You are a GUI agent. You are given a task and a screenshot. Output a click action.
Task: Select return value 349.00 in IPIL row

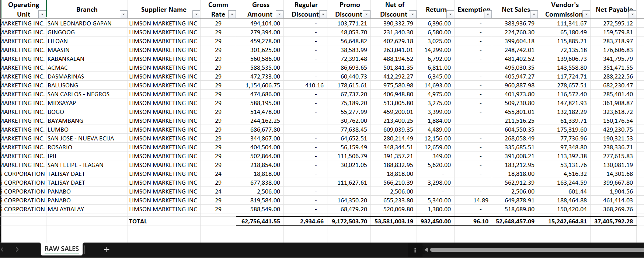pos(435,156)
